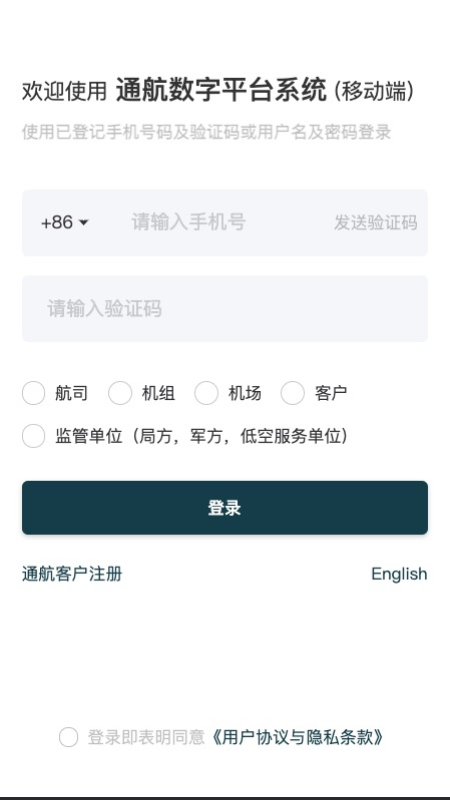Viewport: 450px width, 800px height.
Task: Click 发送验证码 to send code
Action: pos(376,222)
